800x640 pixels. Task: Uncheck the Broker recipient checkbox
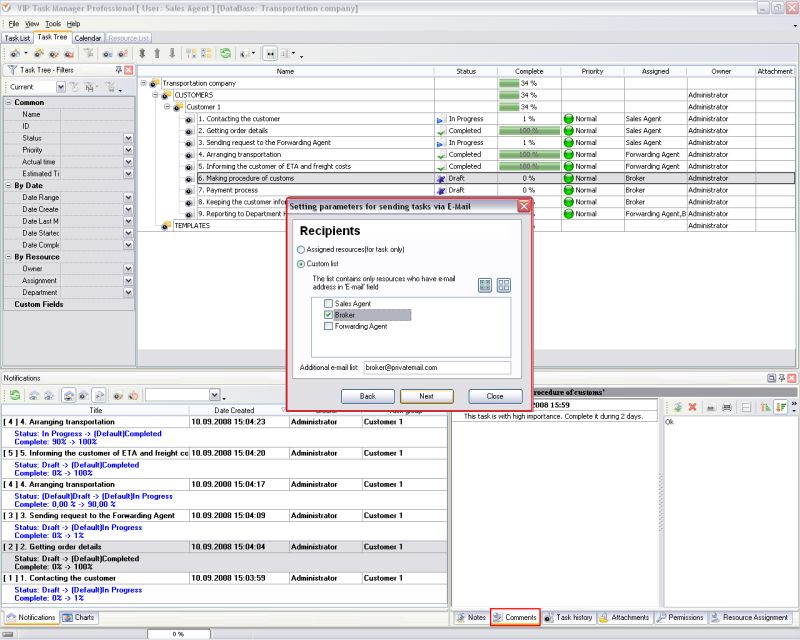coord(328,315)
